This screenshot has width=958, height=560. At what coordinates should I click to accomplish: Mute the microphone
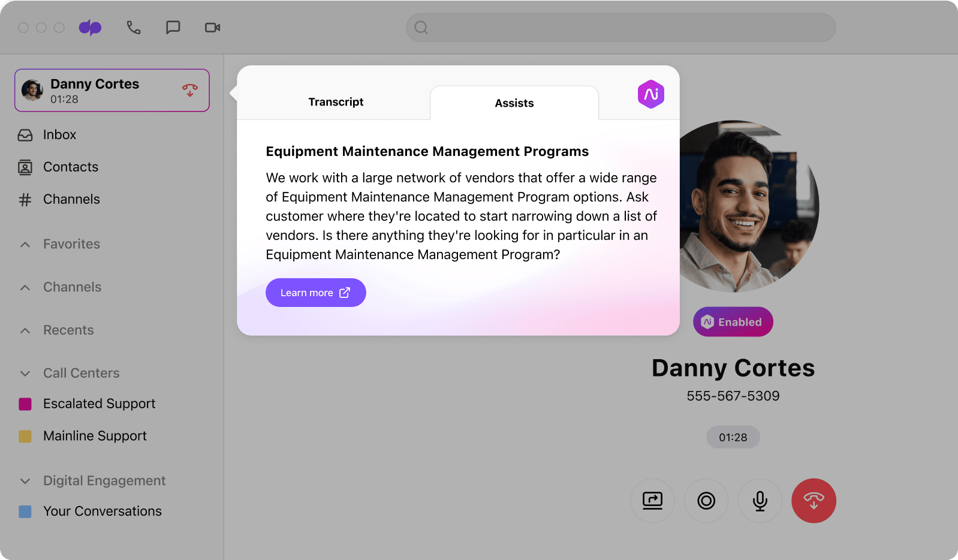760,501
